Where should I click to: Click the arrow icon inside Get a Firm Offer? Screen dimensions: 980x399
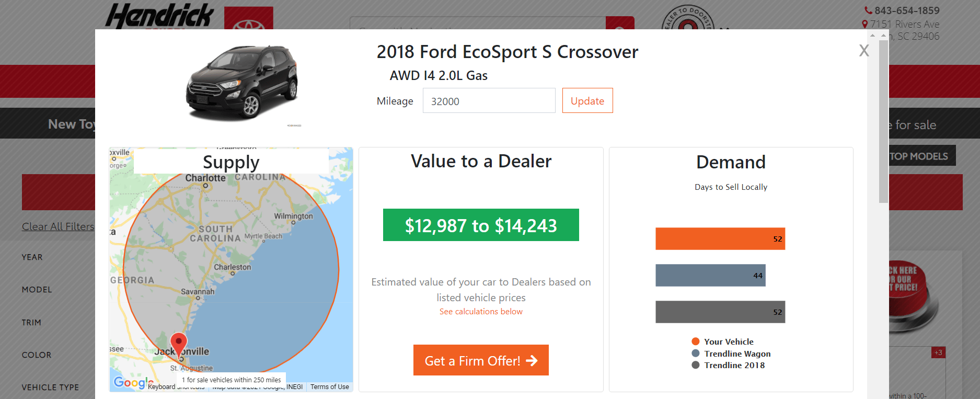(x=533, y=360)
